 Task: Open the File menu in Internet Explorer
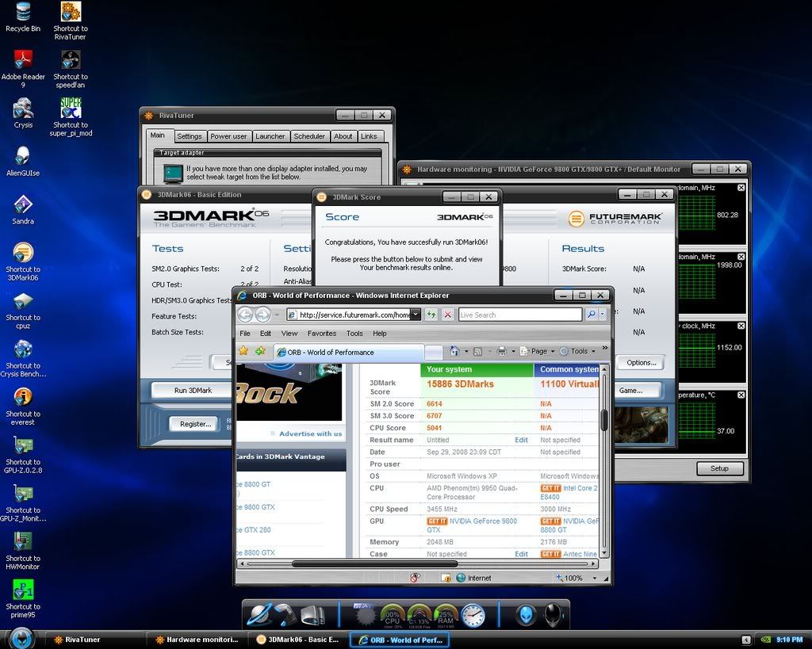tap(245, 334)
